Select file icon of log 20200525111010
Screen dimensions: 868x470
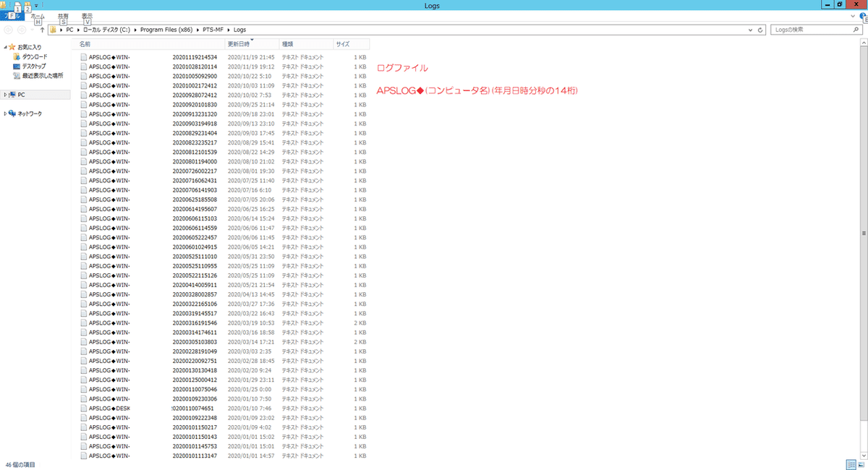pyautogui.click(x=84, y=256)
